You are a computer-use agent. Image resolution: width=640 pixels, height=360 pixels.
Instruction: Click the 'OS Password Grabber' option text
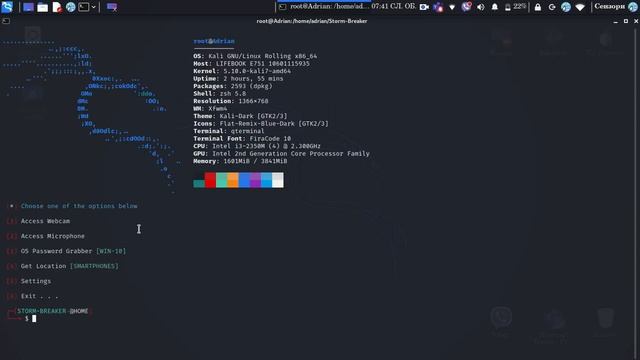(56, 251)
